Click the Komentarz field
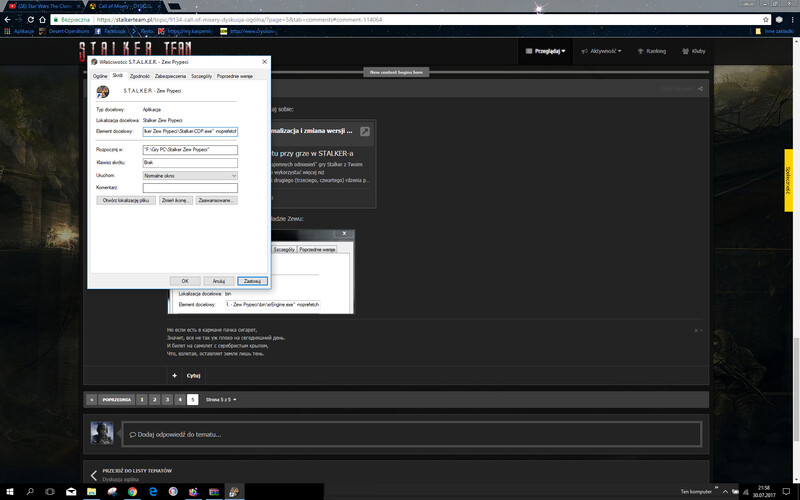This screenshot has height=500, width=800. [190, 188]
